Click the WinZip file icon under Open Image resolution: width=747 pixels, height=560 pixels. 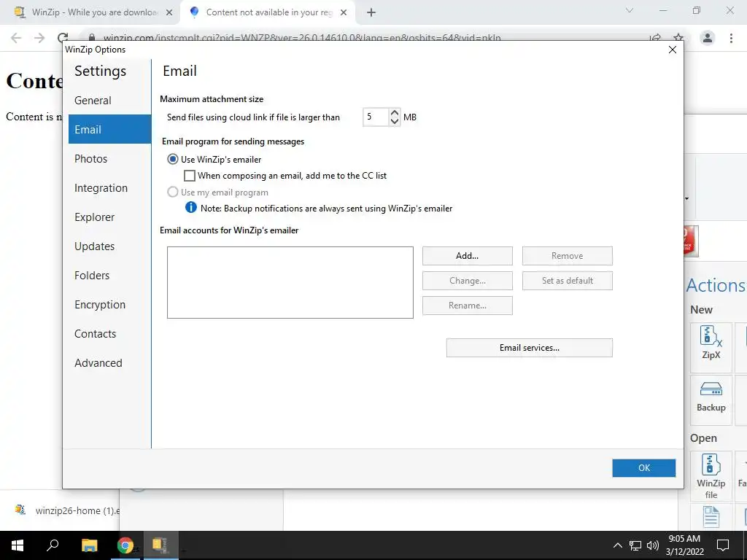(x=711, y=475)
